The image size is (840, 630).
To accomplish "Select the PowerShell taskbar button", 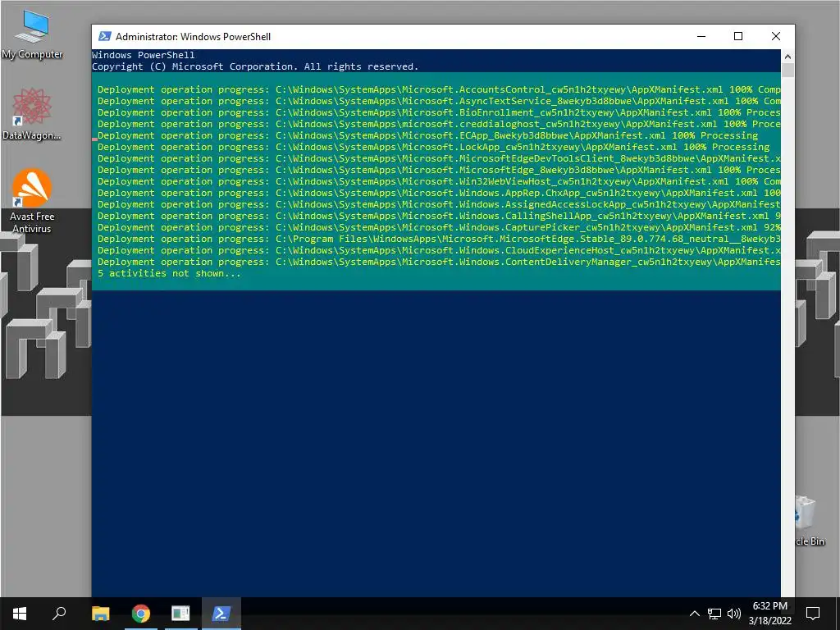I will (221, 614).
